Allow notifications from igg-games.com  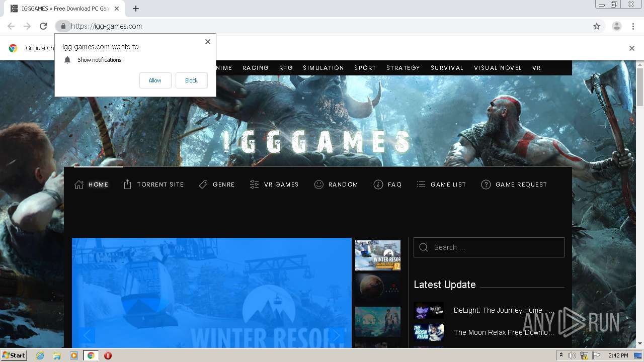155,80
